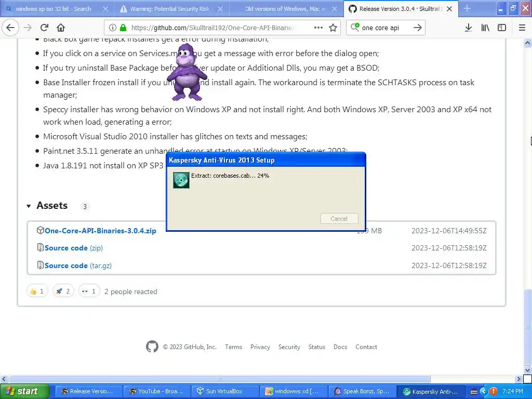The height and width of the screenshot is (399, 532).
Task: Click the BonziBuddy purple gorilla character
Action: coord(187,72)
